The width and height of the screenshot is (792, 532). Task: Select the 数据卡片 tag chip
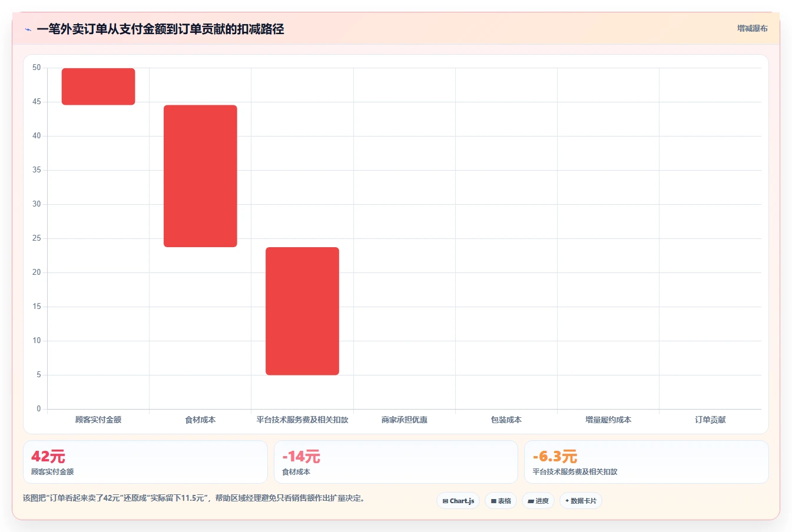point(581,501)
